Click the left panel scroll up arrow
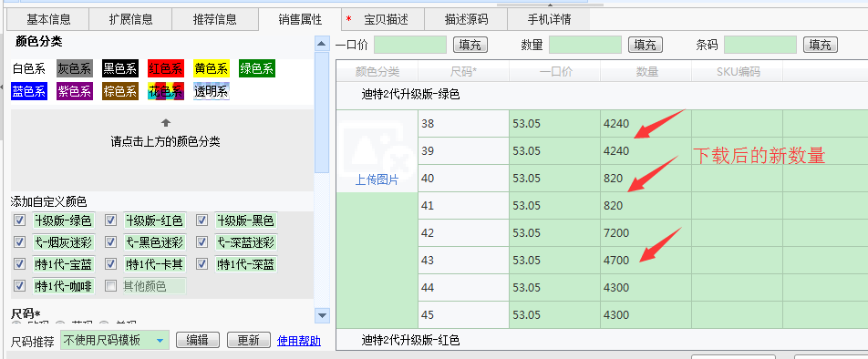 coord(322,44)
